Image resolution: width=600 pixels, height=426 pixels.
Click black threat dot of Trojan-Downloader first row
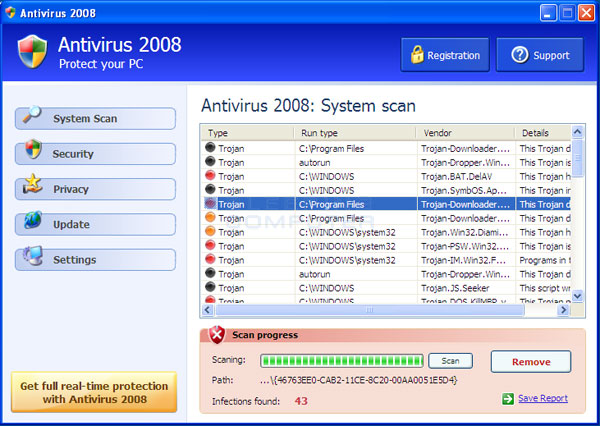click(x=210, y=147)
